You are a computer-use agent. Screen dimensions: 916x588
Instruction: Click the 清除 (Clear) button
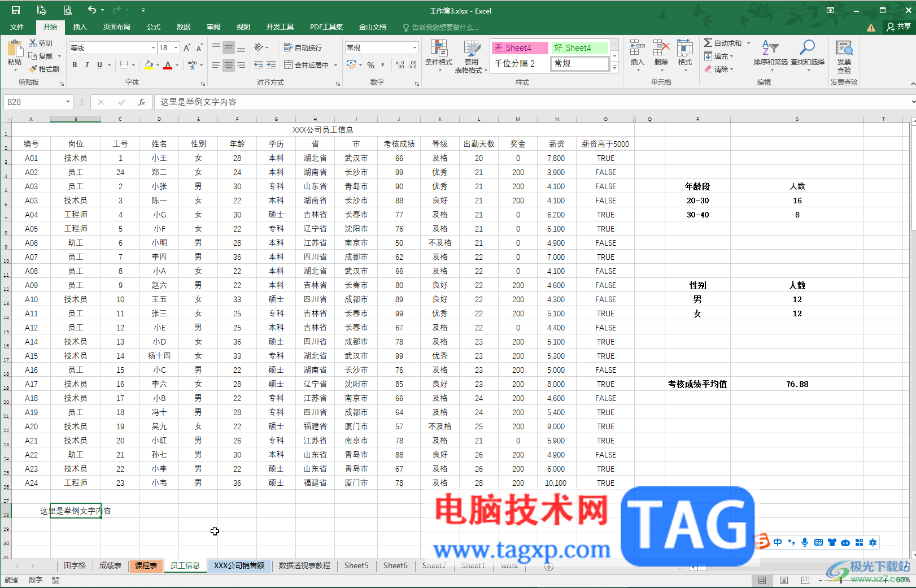[718, 69]
